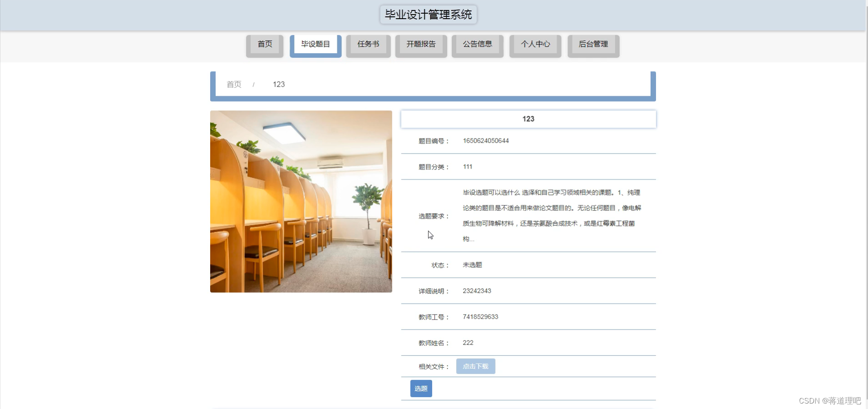Navigate to 公告信息 announcements

tap(477, 44)
